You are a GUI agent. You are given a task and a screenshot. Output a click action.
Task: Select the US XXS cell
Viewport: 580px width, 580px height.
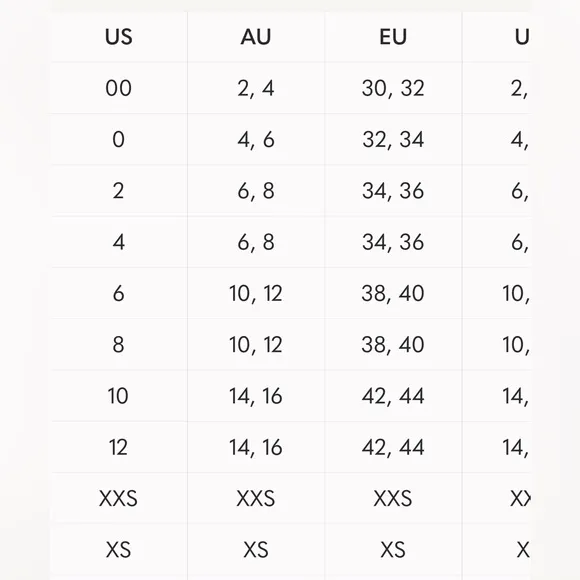[x=118, y=499]
